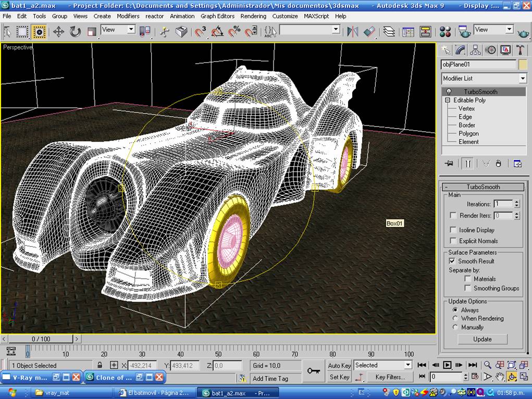Select the When Rendering radio option
The height and width of the screenshot is (399, 532).
click(x=455, y=318)
